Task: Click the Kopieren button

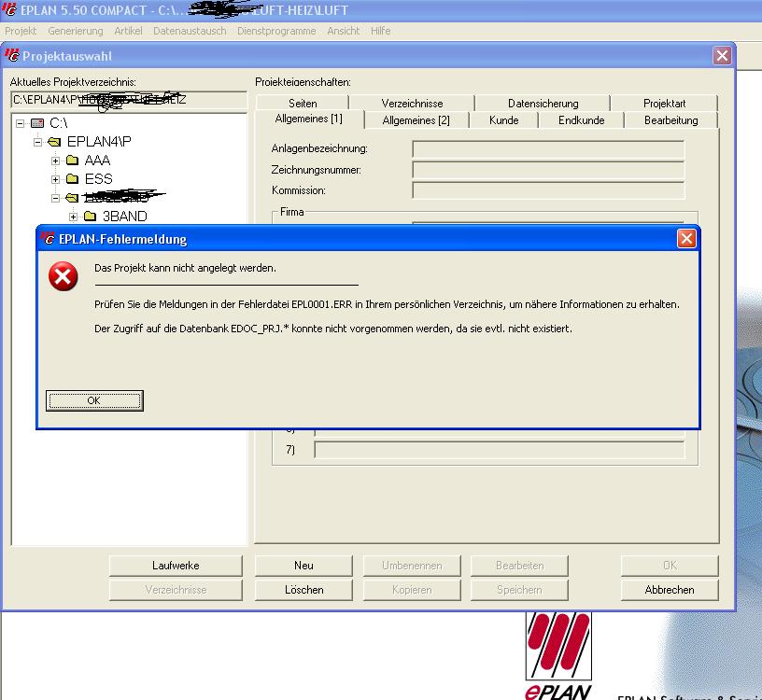Action: tap(412, 590)
